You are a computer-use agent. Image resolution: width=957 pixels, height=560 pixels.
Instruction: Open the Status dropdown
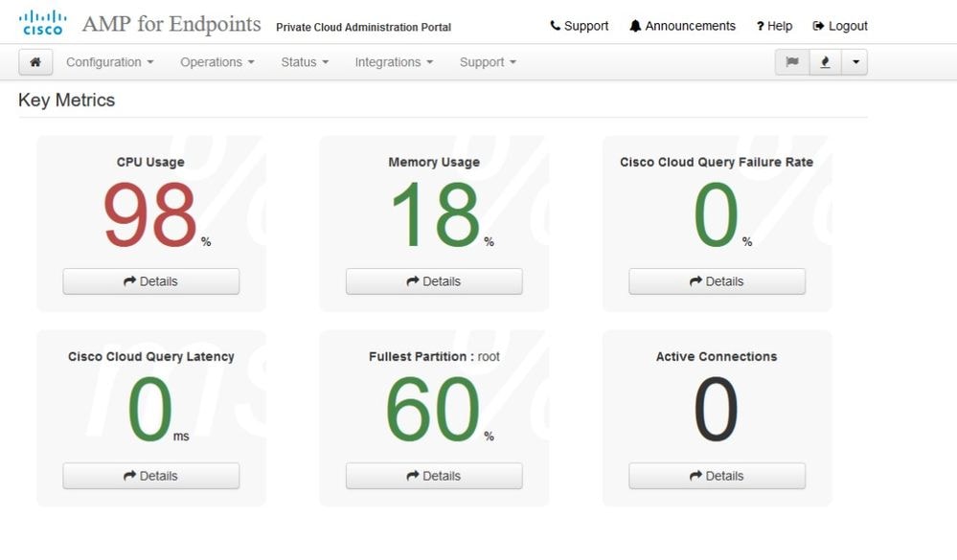pyautogui.click(x=305, y=62)
